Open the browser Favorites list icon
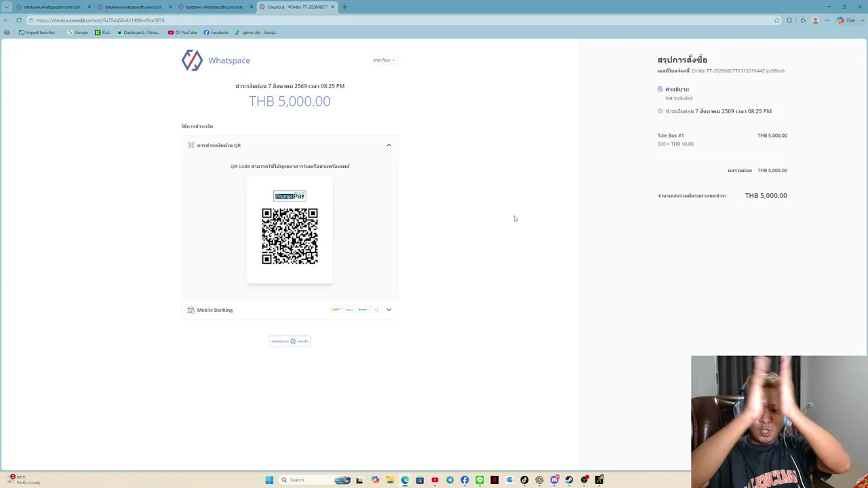Image resolution: width=868 pixels, height=488 pixels. click(803, 20)
